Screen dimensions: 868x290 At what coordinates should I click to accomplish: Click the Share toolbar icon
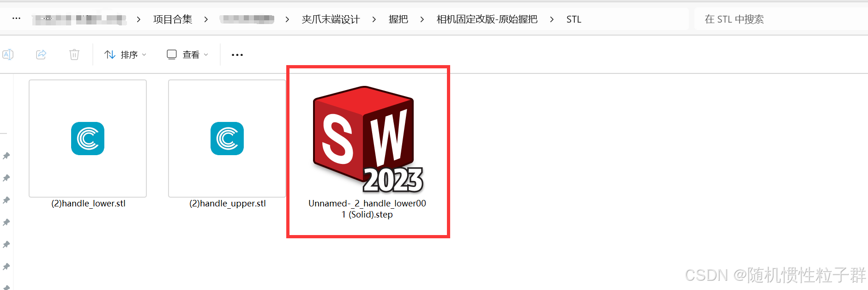[41, 54]
